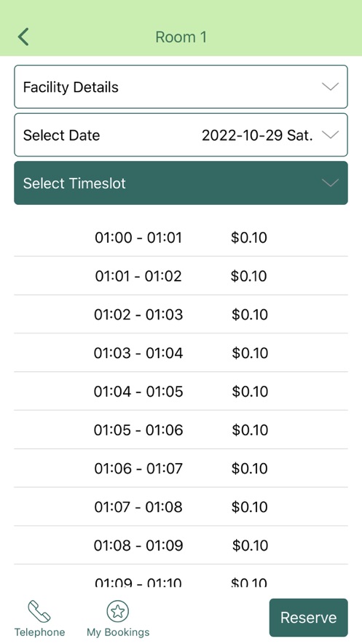The width and height of the screenshot is (362, 644).
Task: Expand the Facility Details chevron
Action: click(330, 87)
